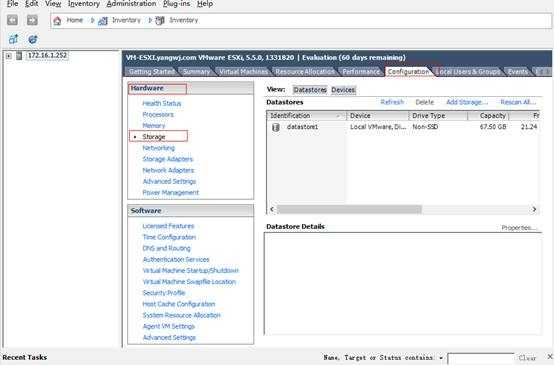Image resolution: width=554 pixels, height=365 pixels.
Task: Click the datastore list horizontal scrollbar thumb
Action: pos(349,210)
